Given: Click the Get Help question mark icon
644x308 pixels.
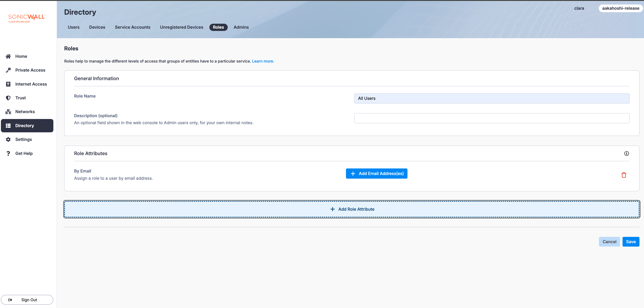Looking at the screenshot, I should click(8, 154).
